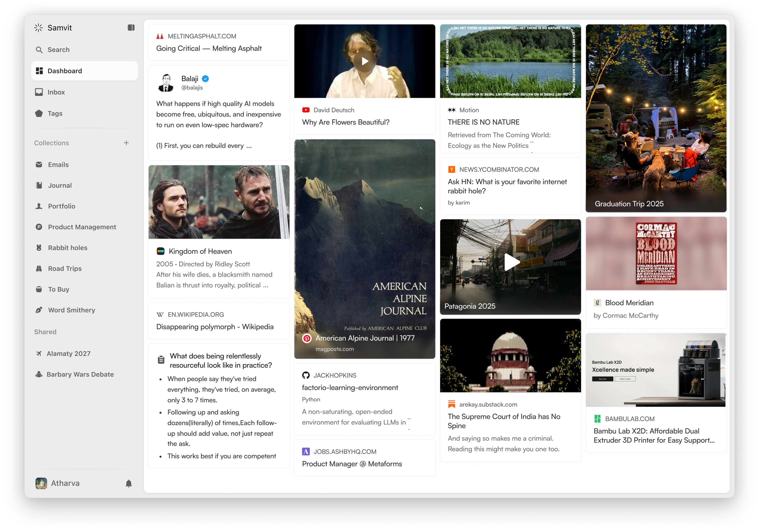Click the notifications bell icon
The width and height of the screenshot is (759, 532).
129,484
